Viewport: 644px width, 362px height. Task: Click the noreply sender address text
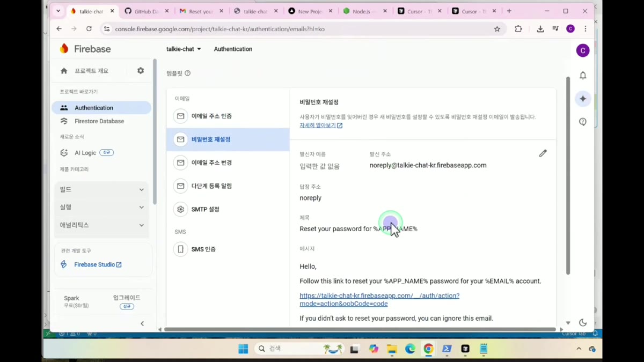pyautogui.click(x=428, y=165)
